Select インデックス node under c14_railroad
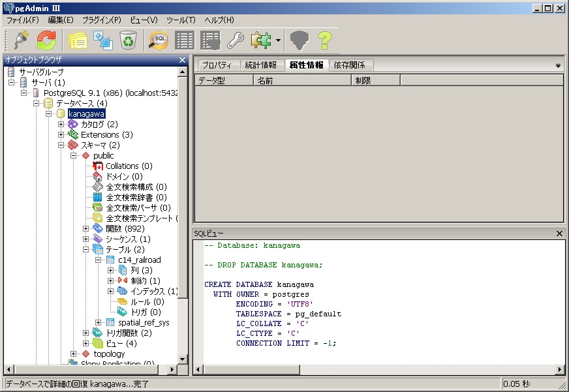569x392 pixels. [x=153, y=292]
